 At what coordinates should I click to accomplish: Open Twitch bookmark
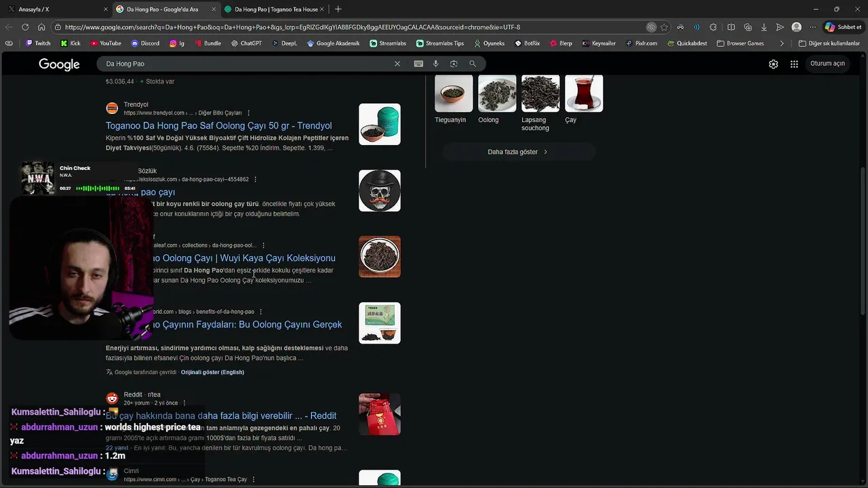coord(38,43)
